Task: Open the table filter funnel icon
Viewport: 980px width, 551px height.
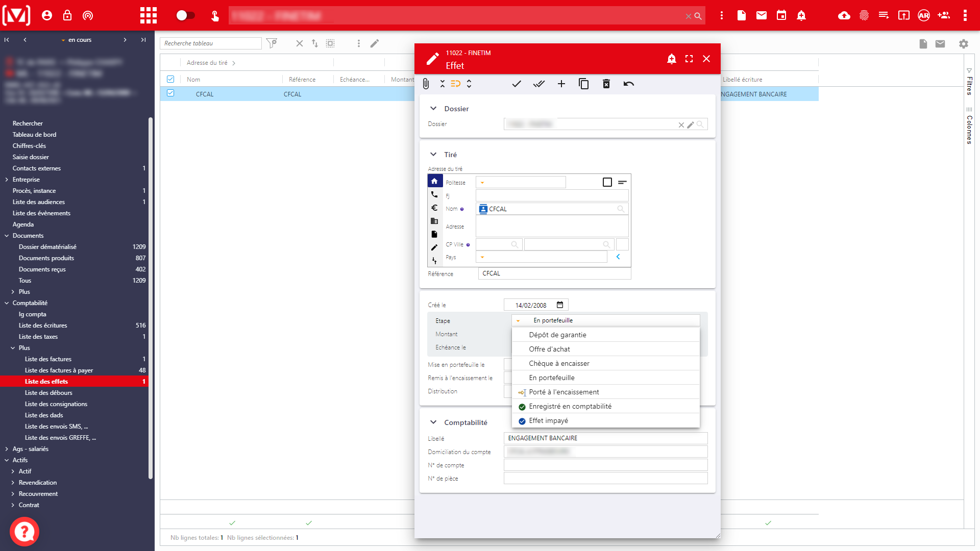Action: point(272,43)
